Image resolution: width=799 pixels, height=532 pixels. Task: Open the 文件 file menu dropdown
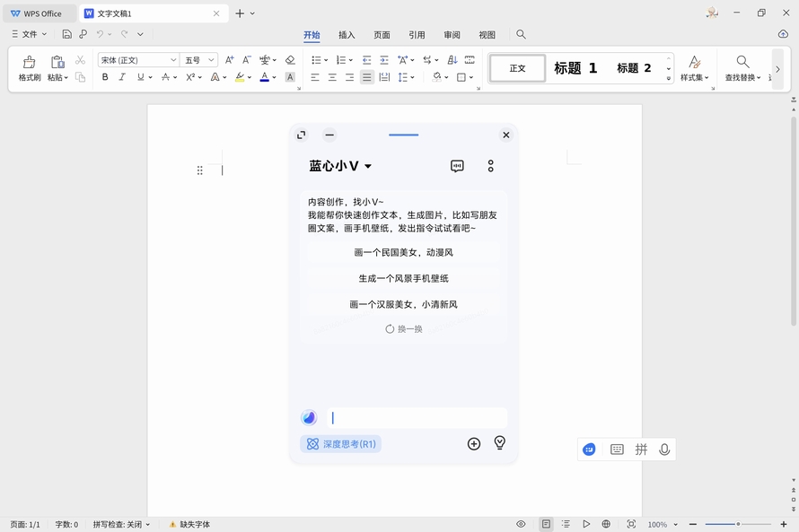[x=30, y=34]
